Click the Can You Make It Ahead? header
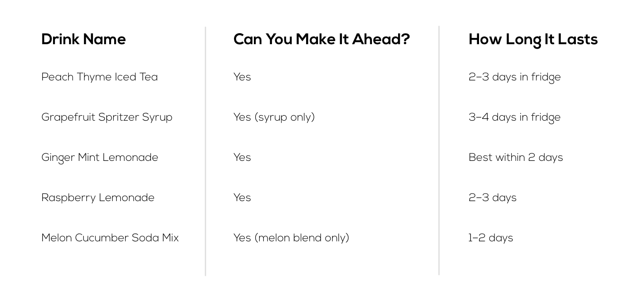Viewport: 644px width, 301px height. pyautogui.click(x=322, y=40)
